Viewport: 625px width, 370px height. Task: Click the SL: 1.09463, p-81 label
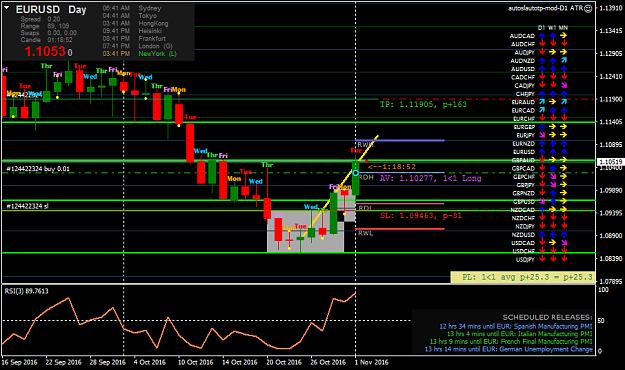(421, 216)
